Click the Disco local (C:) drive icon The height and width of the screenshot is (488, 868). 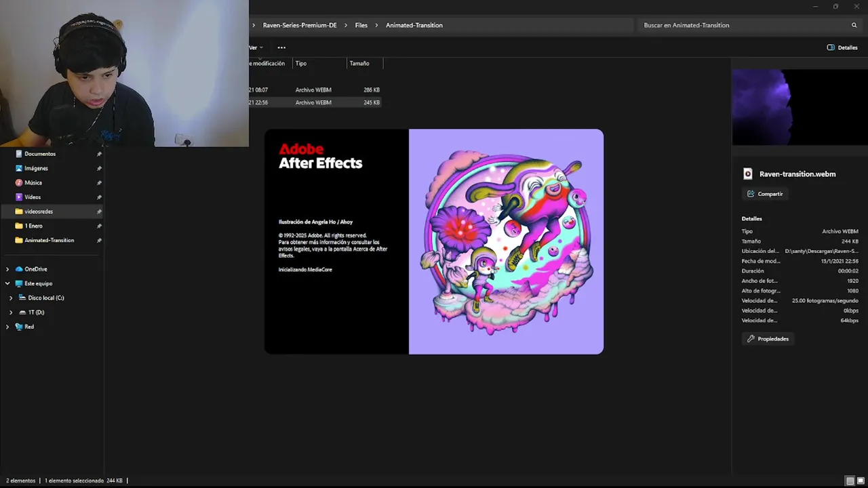tap(22, 298)
